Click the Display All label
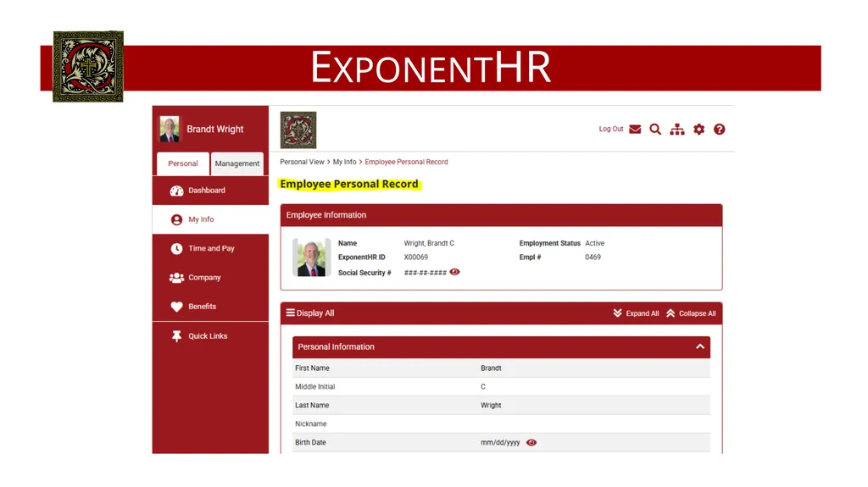 pos(315,313)
